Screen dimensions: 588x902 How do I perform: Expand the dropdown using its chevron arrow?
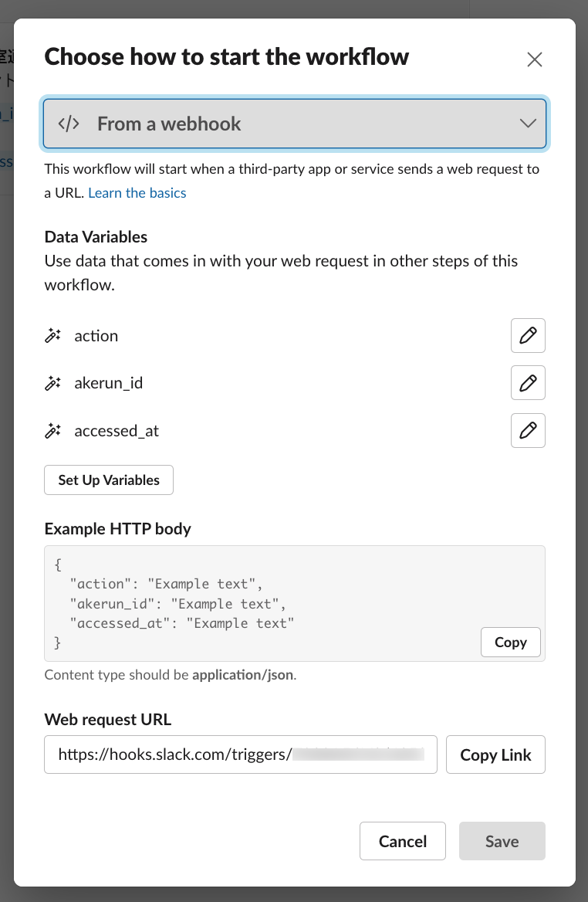(528, 124)
